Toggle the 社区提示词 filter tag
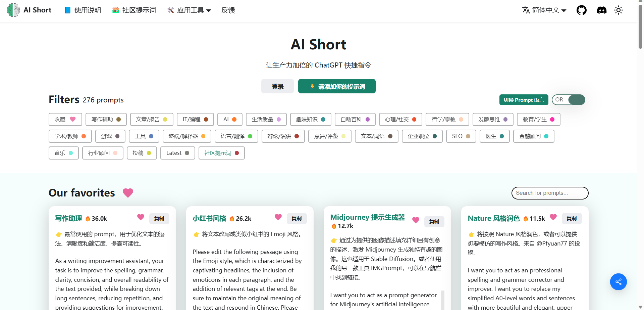This screenshot has height=310, width=644. 222,153
